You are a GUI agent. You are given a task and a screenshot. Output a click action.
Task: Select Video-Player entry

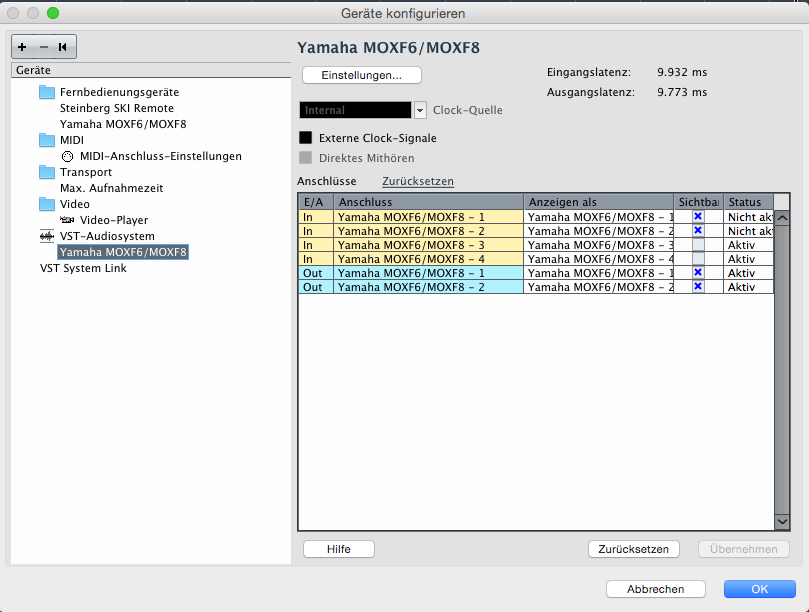(x=114, y=220)
